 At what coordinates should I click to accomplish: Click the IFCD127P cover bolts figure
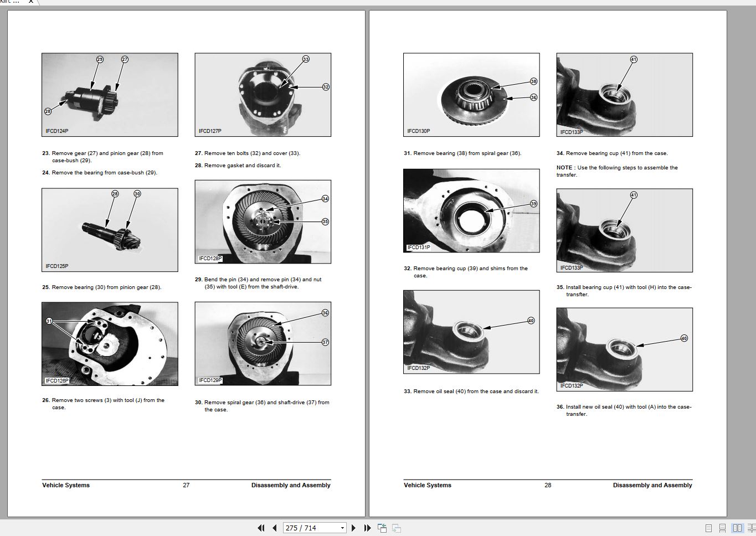click(263, 95)
